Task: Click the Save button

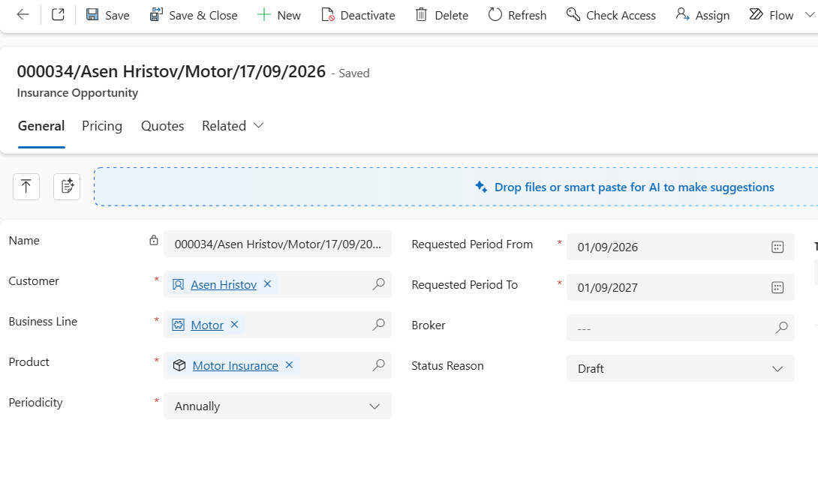Action: pyautogui.click(x=107, y=15)
